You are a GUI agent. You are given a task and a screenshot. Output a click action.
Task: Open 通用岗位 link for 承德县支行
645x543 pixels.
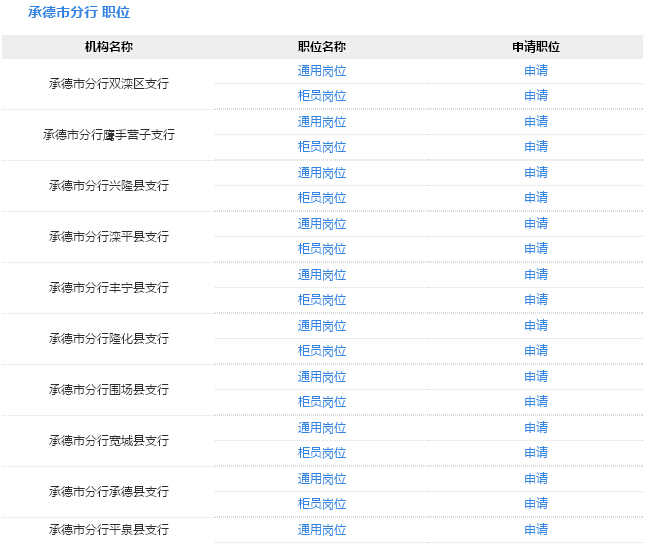322,479
